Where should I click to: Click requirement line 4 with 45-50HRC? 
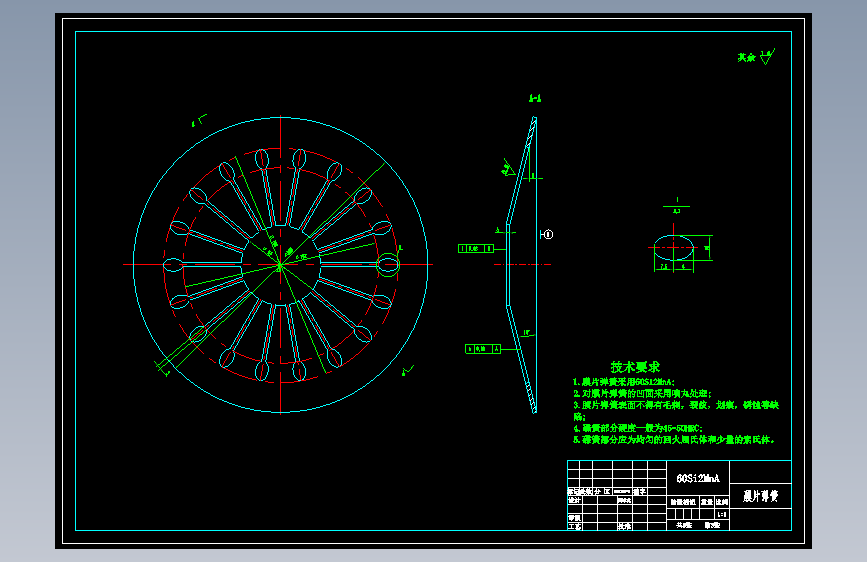pos(638,428)
